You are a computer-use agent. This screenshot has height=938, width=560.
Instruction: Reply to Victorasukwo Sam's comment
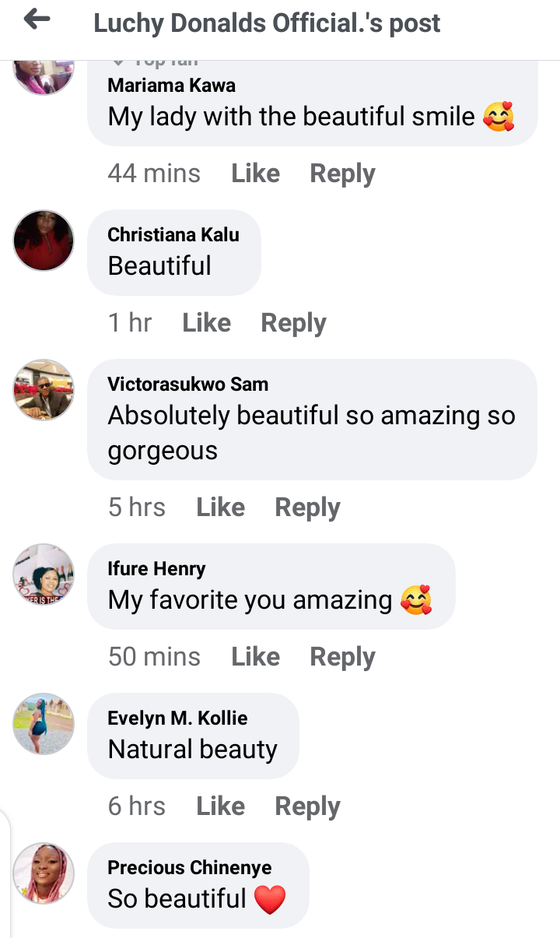point(307,507)
